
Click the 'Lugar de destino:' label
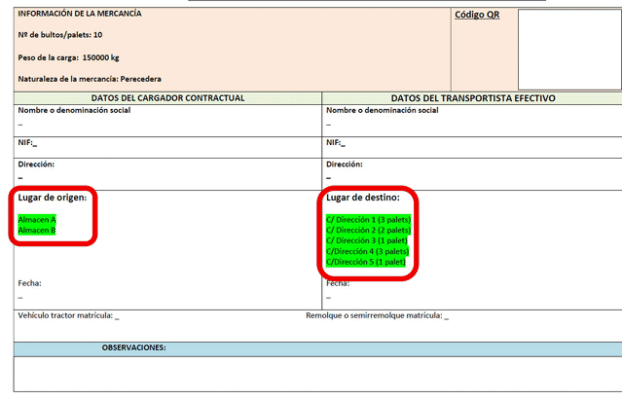363,197
